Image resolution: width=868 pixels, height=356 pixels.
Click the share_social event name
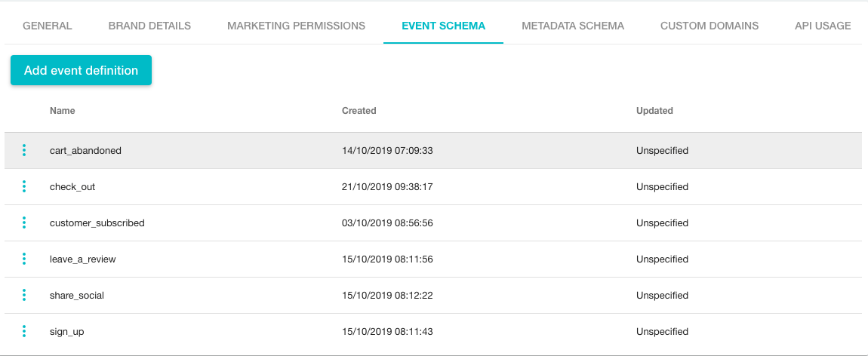coord(77,296)
